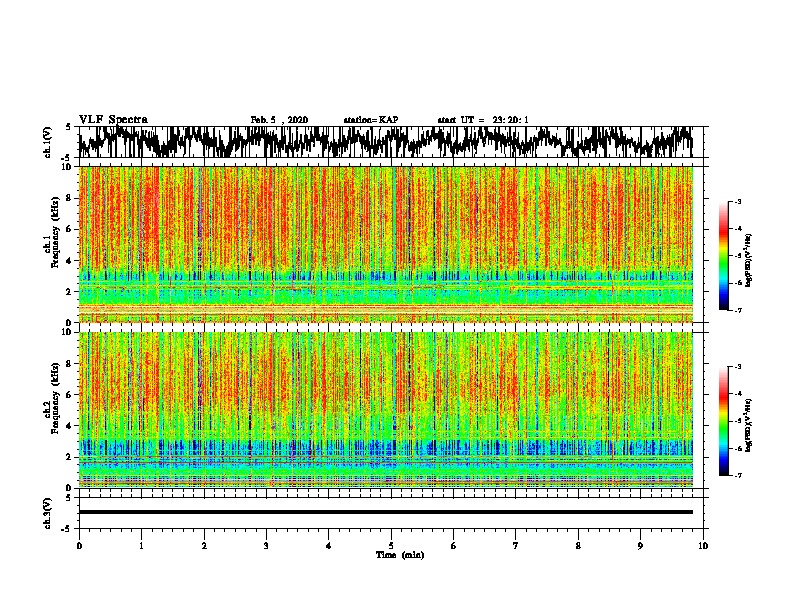Screen dimensions: 792x612
Task: Click time axis tick label "1"
Action: click(x=141, y=546)
